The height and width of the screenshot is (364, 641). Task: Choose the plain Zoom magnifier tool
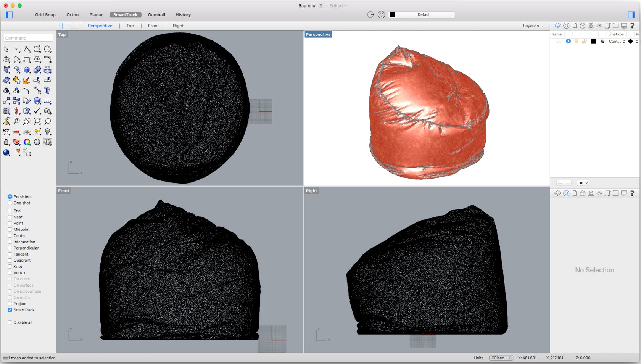(x=47, y=121)
